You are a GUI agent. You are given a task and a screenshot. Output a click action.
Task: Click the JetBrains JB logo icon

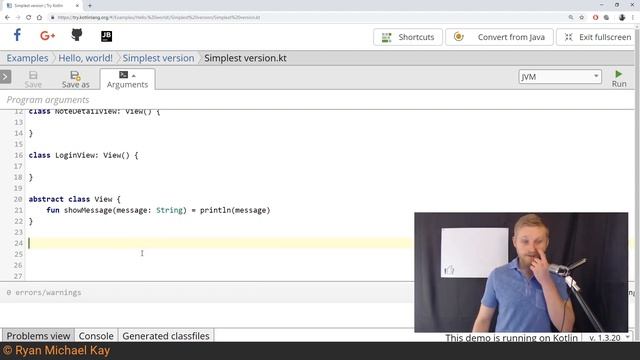(x=107, y=36)
